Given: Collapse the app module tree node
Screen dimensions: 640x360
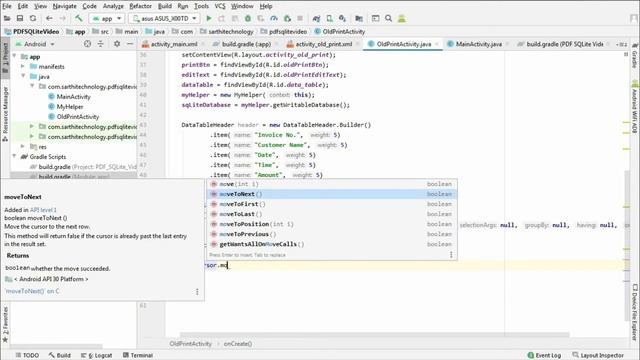Looking at the screenshot, I should pos(15,56).
